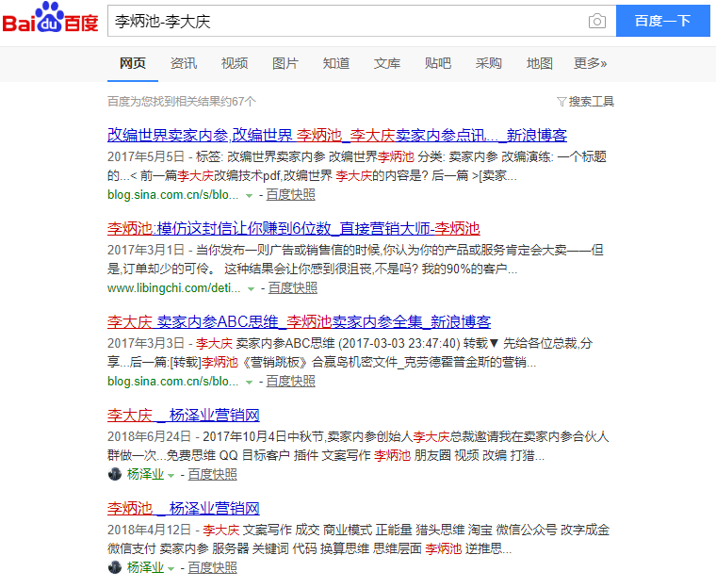
Task: Click date text 2017年5月5日
Action: pyautogui.click(x=146, y=156)
